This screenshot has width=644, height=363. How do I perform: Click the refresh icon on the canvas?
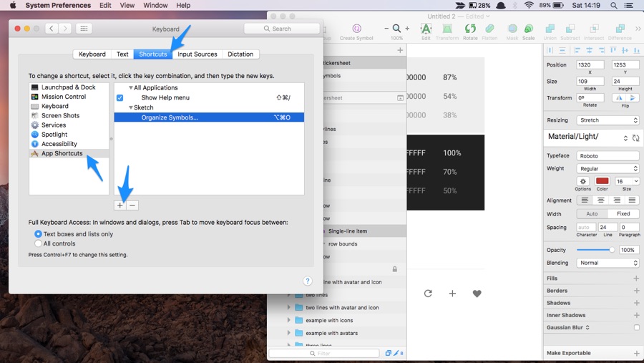click(428, 294)
